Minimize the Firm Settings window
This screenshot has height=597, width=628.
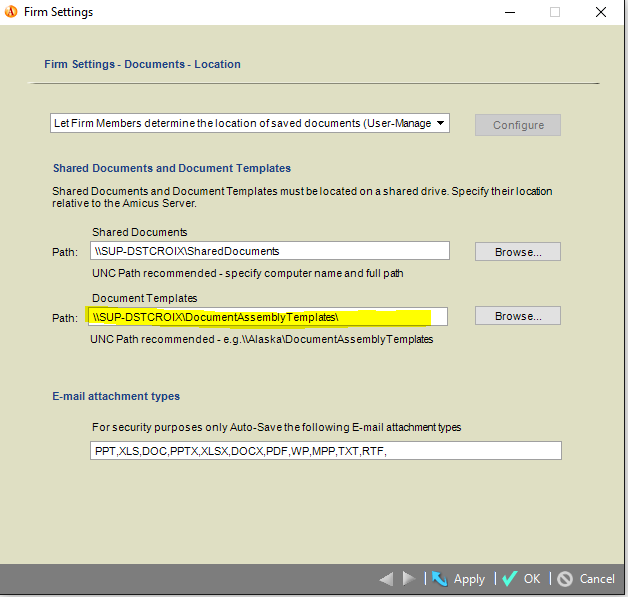[510, 12]
